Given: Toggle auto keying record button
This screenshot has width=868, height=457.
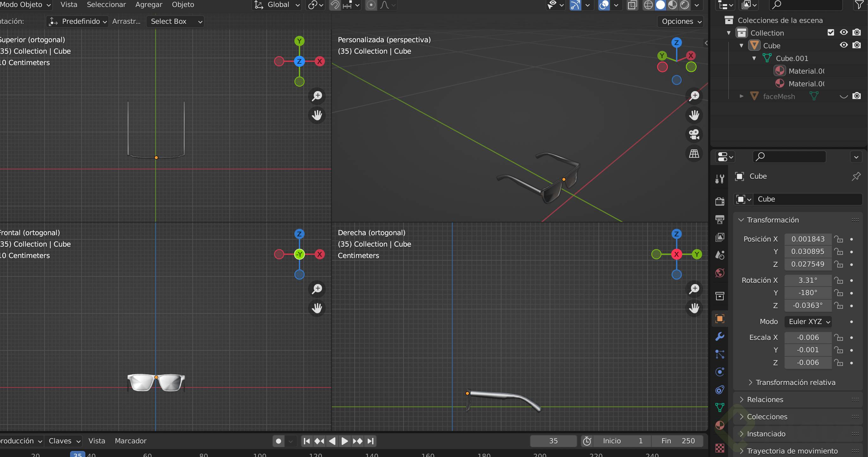Looking at the screenshot, I should pyautogui.click(x=278, y=441).
